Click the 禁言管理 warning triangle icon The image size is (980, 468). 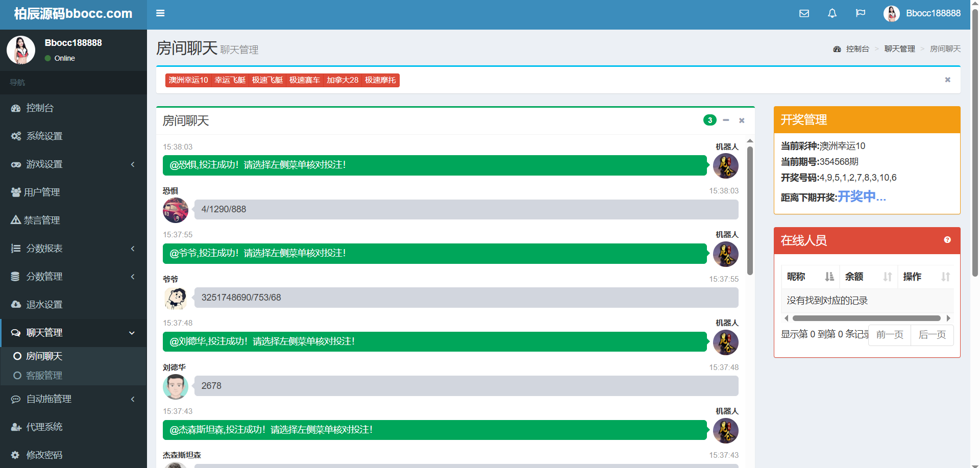[x=16, y=220]
